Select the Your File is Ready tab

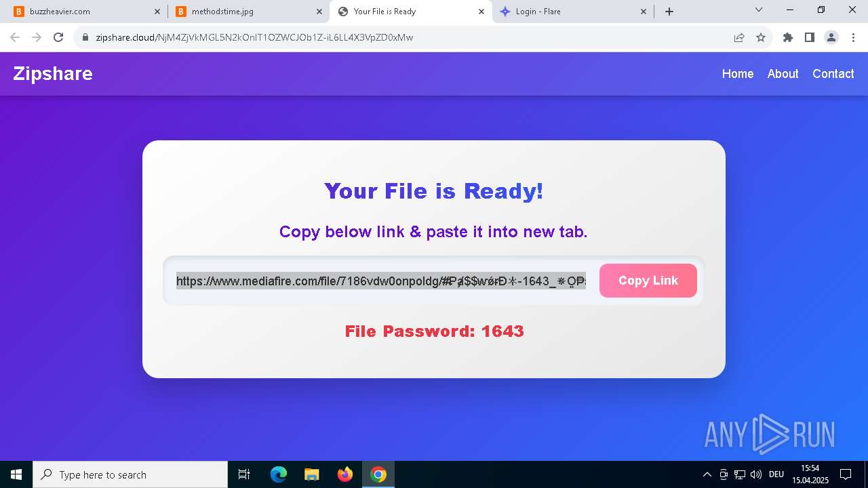(410, 12)
